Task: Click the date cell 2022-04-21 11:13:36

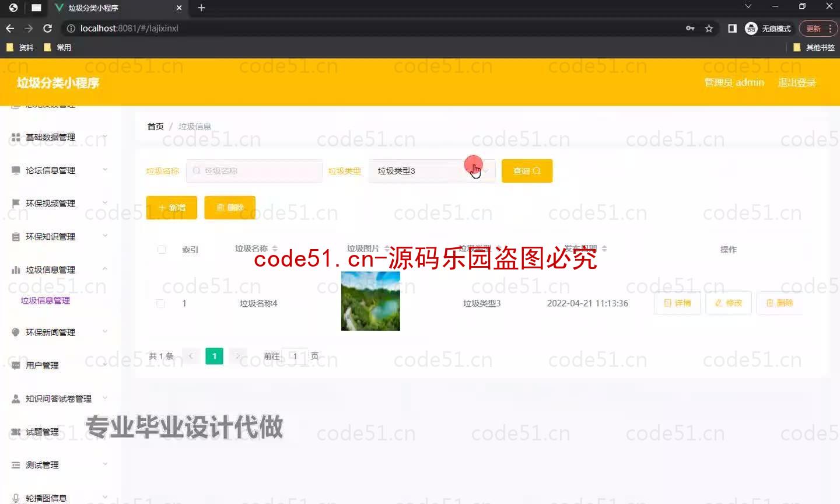Action: coord(587,303)
